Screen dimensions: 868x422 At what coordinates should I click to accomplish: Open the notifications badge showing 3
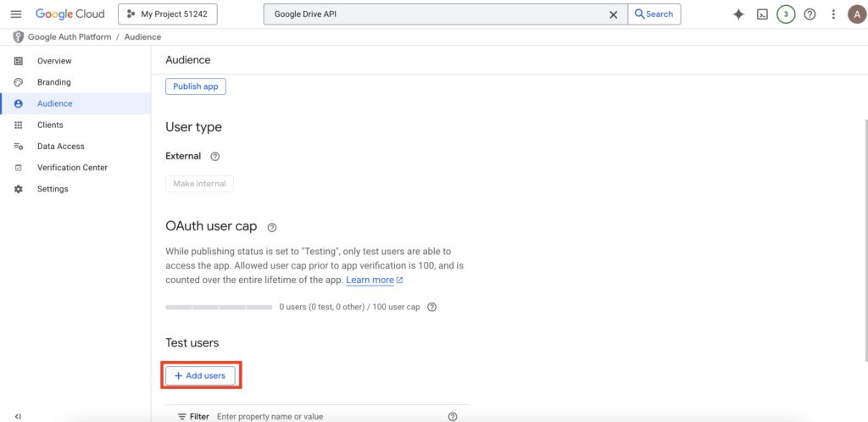point(786,14)
